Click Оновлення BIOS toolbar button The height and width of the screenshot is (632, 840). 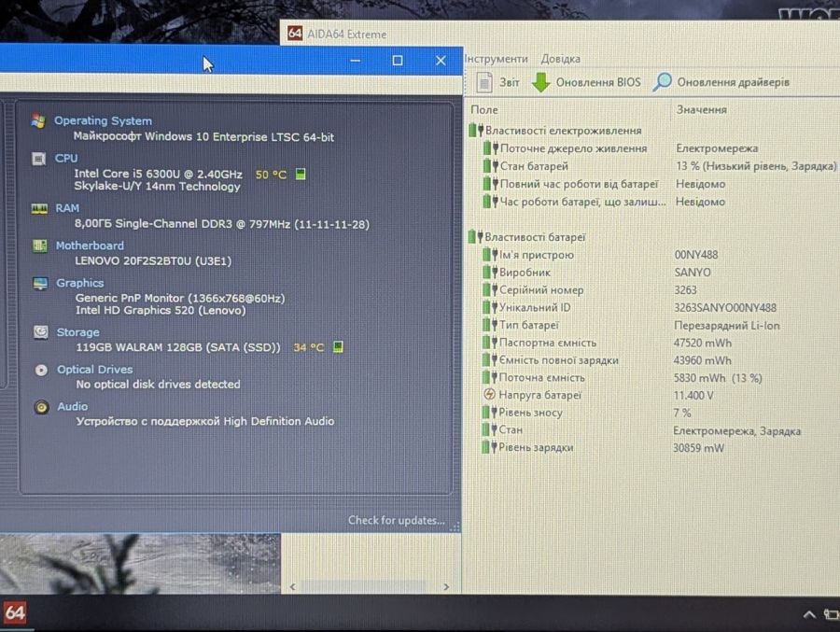(586, 82)
